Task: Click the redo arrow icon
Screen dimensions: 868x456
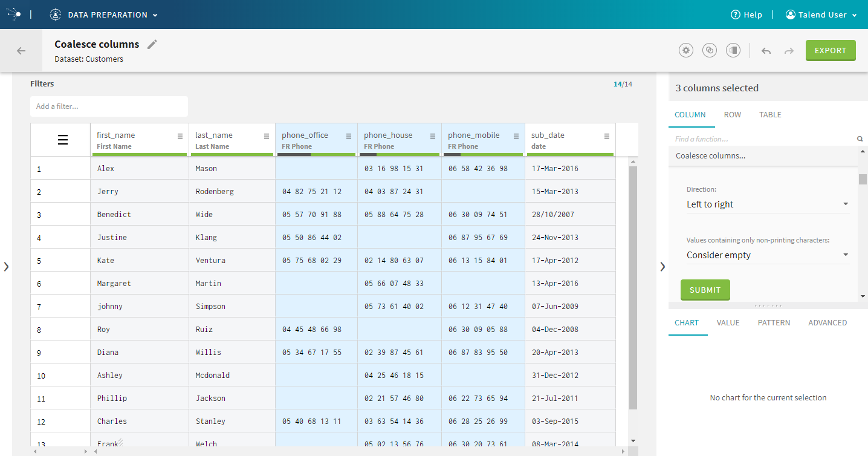Action: coord(789,51)
